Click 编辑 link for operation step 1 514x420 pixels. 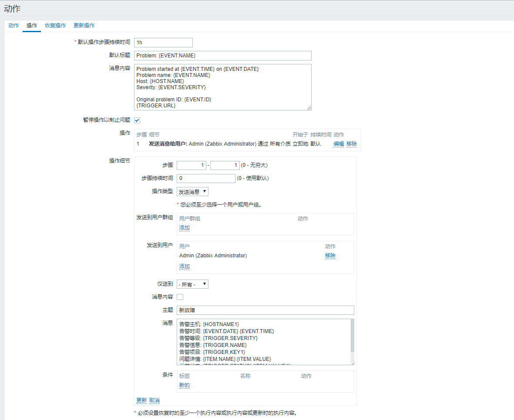click(339, 144)
